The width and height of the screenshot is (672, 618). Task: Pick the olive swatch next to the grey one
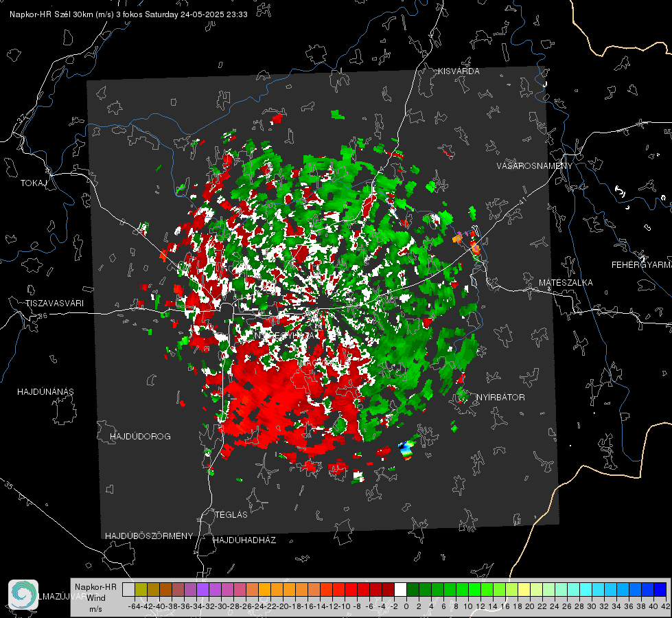[x=141, y=589]
